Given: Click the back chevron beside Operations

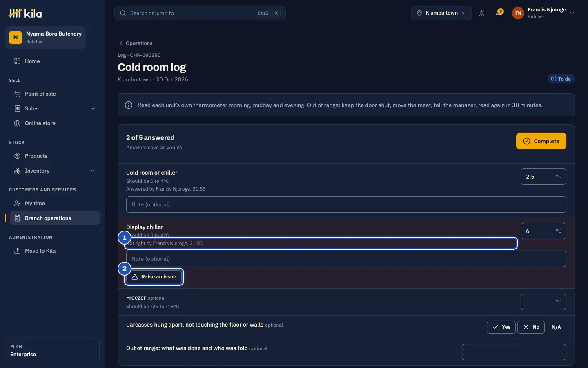Looking at the screenshot, I should (x=121, y=43).
